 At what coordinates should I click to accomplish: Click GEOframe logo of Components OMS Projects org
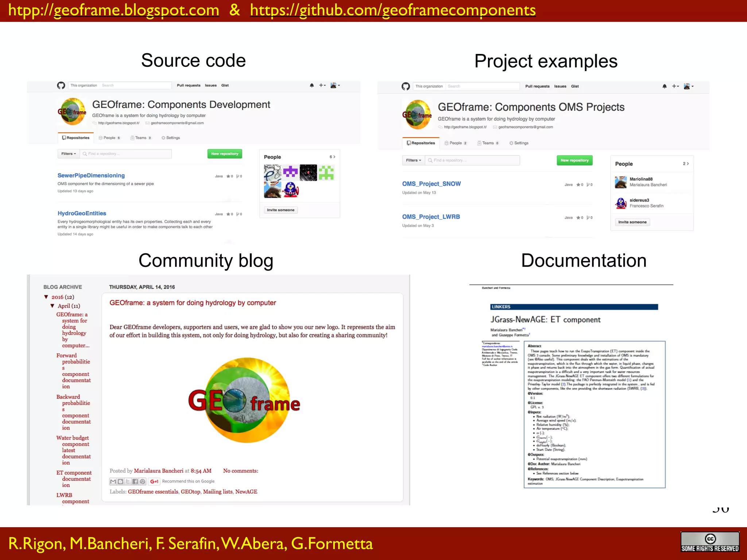click(417, 115)
